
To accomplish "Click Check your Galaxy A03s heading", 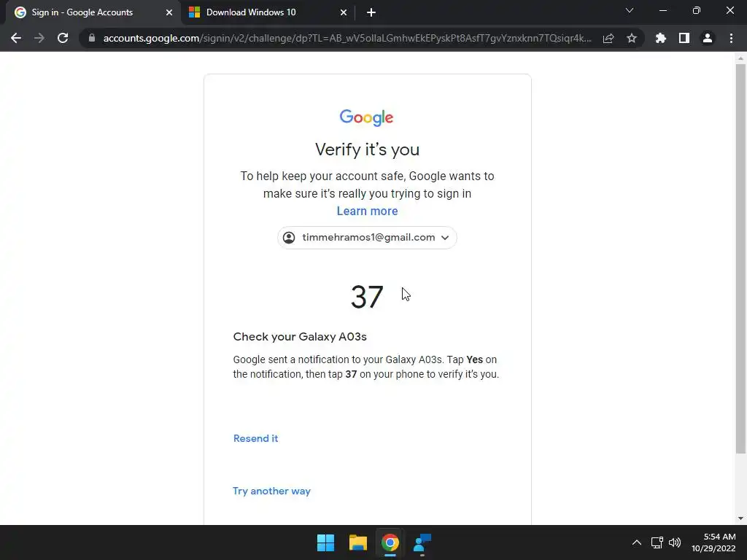I will [300, 337].
